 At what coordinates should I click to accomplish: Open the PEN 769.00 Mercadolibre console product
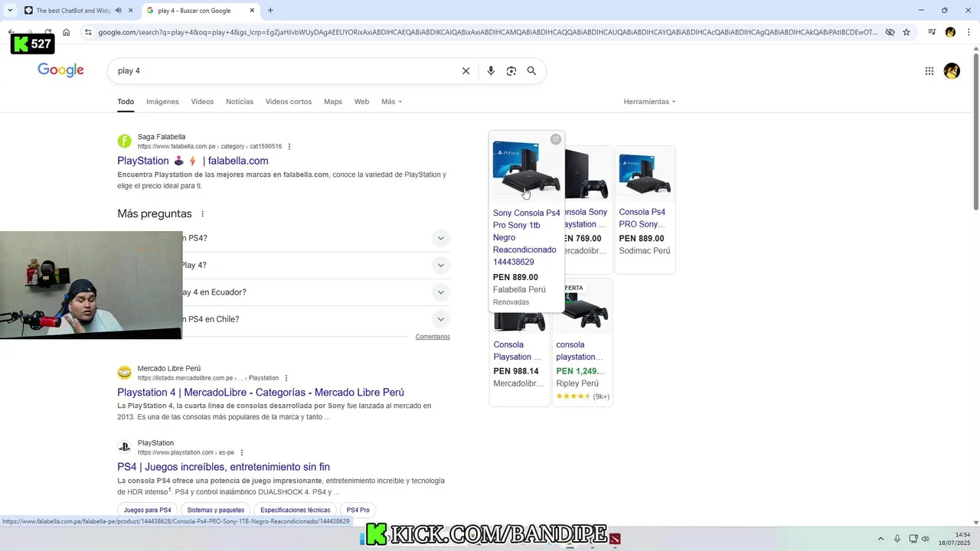click(x=587, y=209)
